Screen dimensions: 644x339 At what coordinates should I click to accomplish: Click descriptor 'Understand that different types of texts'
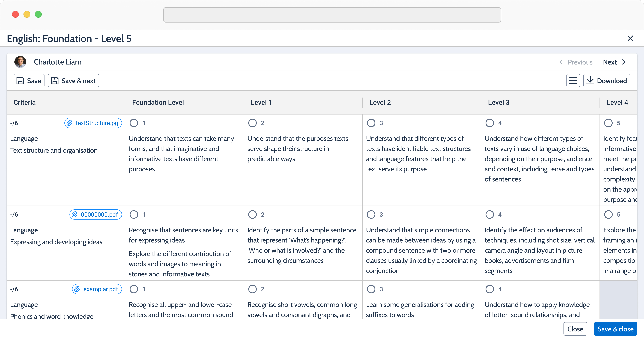(418, 154)
